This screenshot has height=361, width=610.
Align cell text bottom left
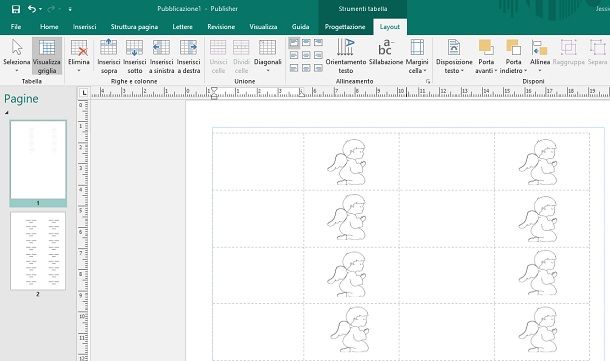click(x=294, y=68)
